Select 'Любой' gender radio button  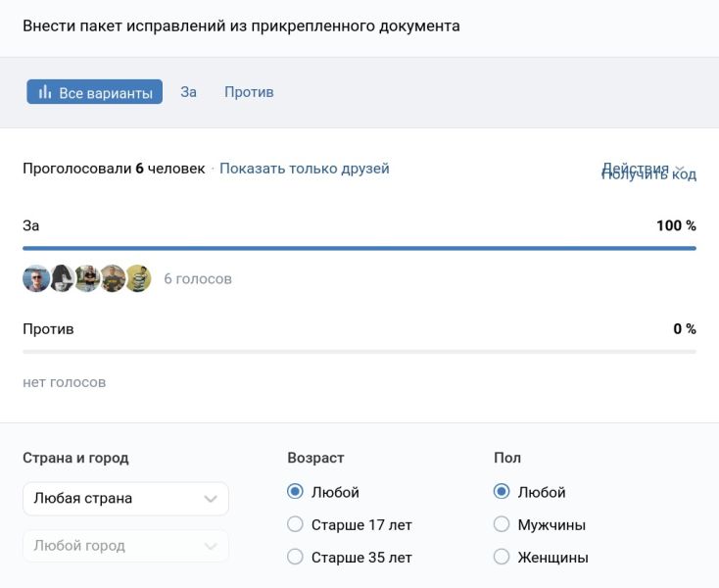pyautogui.click(x=502, y=492)
